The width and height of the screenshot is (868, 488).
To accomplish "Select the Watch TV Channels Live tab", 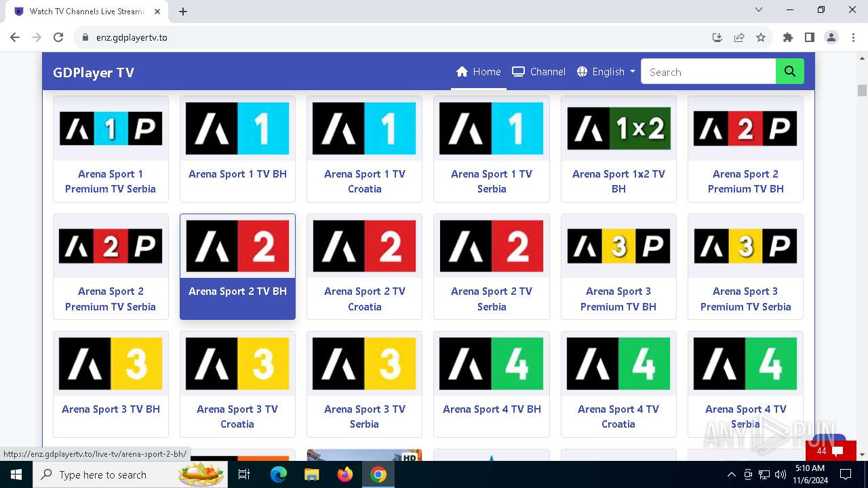I will pos(87,12).
